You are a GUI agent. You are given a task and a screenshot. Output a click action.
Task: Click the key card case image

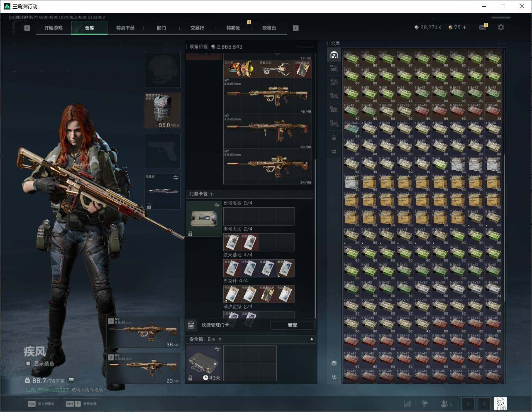tap(203, 219)
